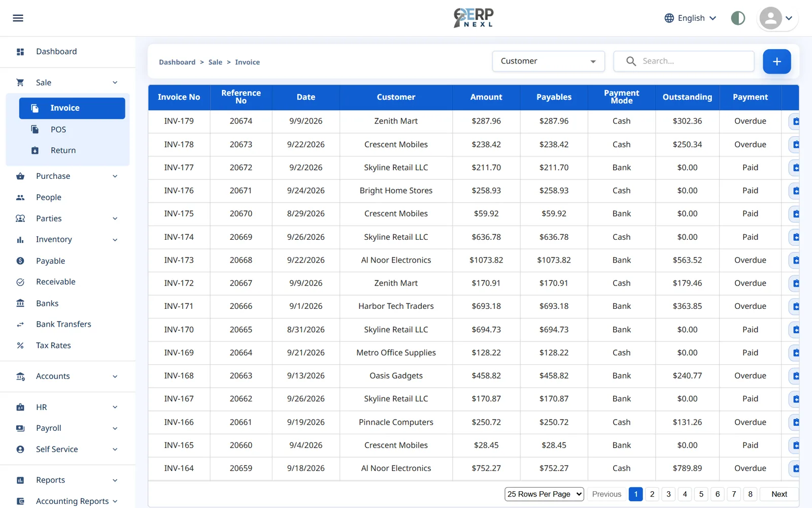Click Harbor Tech Traders customer cell
This screenshot has width=812, height=508.
(396, 306)
